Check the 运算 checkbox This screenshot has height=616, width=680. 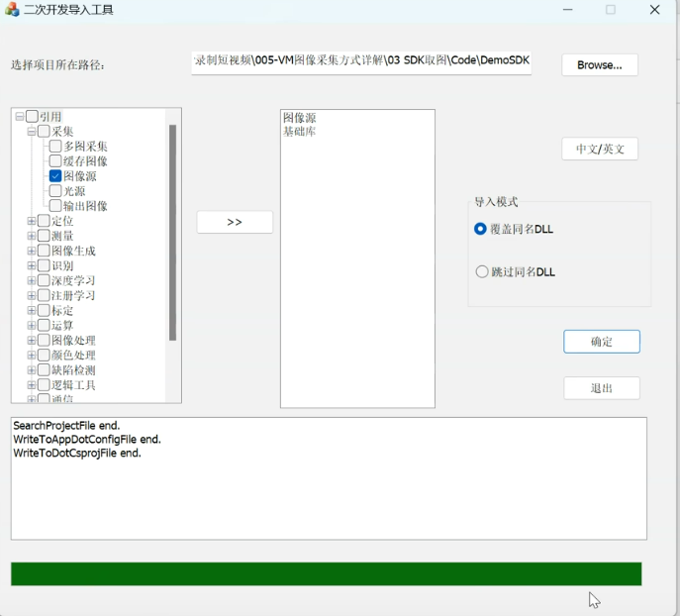44,325
